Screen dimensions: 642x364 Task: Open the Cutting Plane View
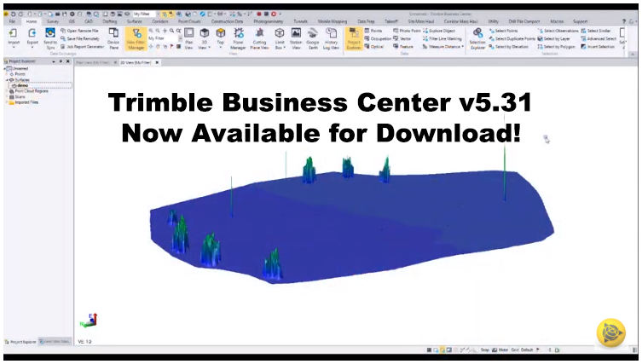(x=259, y=39)
